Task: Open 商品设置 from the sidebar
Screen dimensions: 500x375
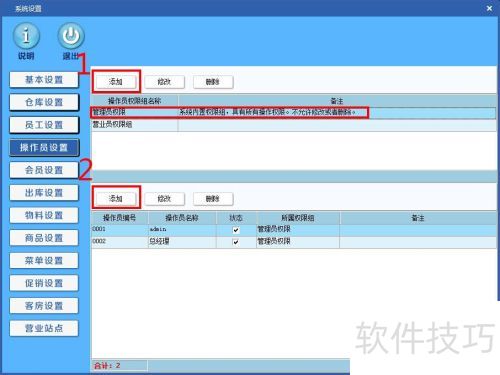Action: click(x=44, y=238)
